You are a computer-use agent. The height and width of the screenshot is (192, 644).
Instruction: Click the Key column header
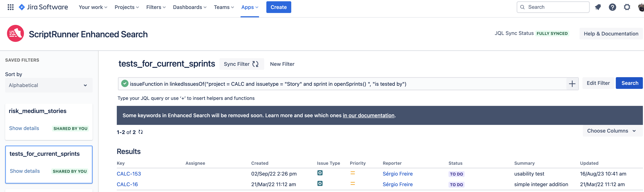(x=121, y=163)
